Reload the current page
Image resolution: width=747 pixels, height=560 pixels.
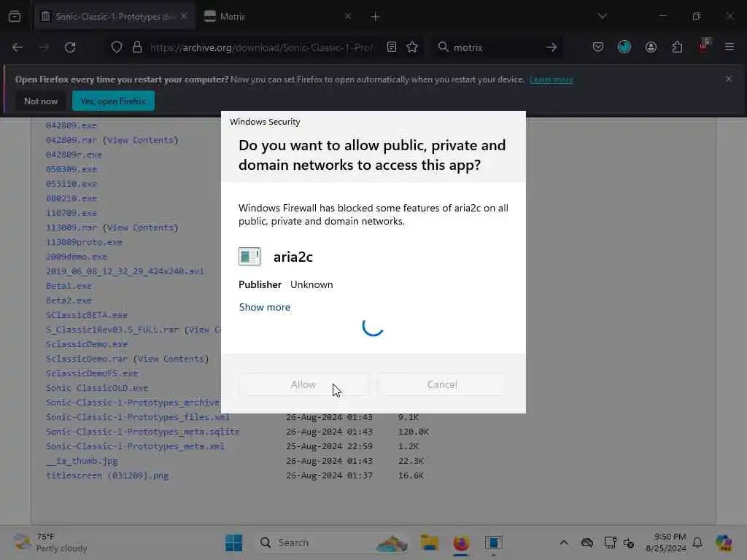70,47
